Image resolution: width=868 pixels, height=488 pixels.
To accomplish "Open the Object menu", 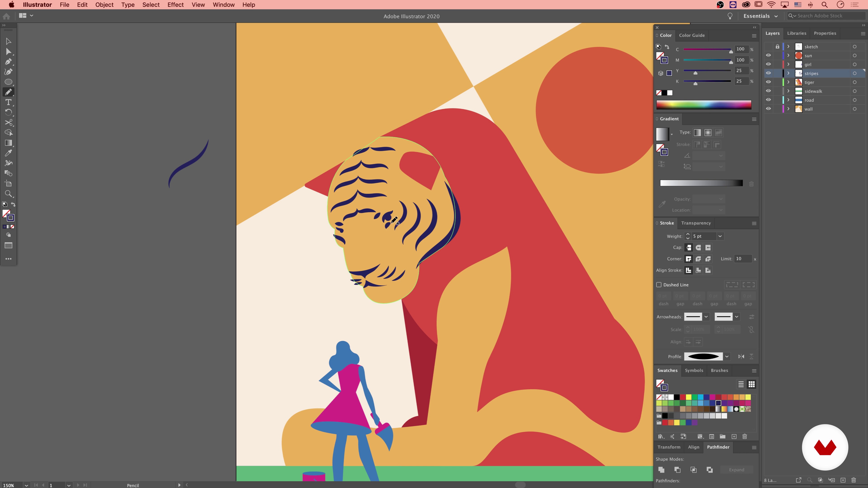I will [x=104, y=5].
